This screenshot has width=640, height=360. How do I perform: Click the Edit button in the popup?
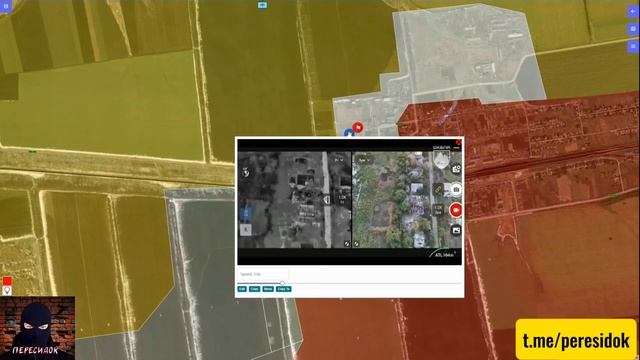click(x=242, y=289)
